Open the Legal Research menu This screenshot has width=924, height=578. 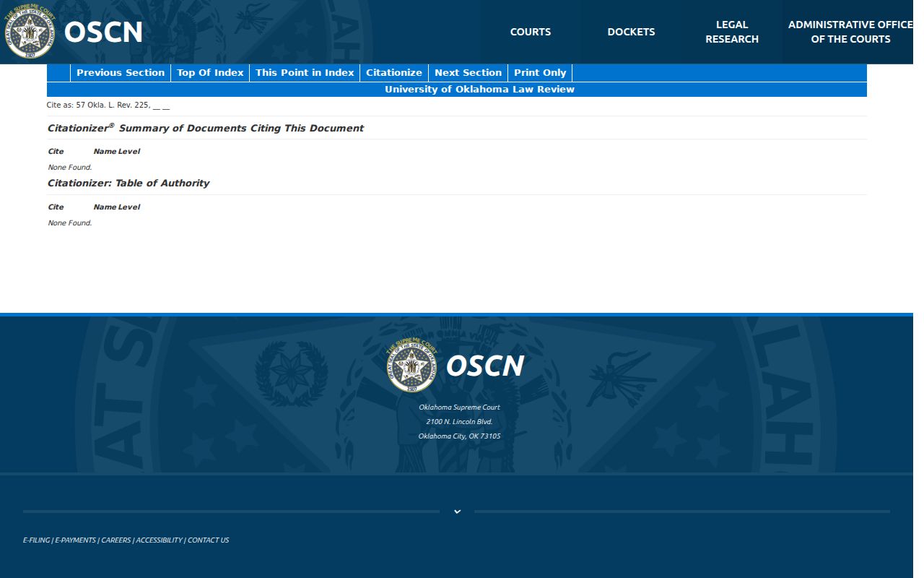[x=732, y=32]
